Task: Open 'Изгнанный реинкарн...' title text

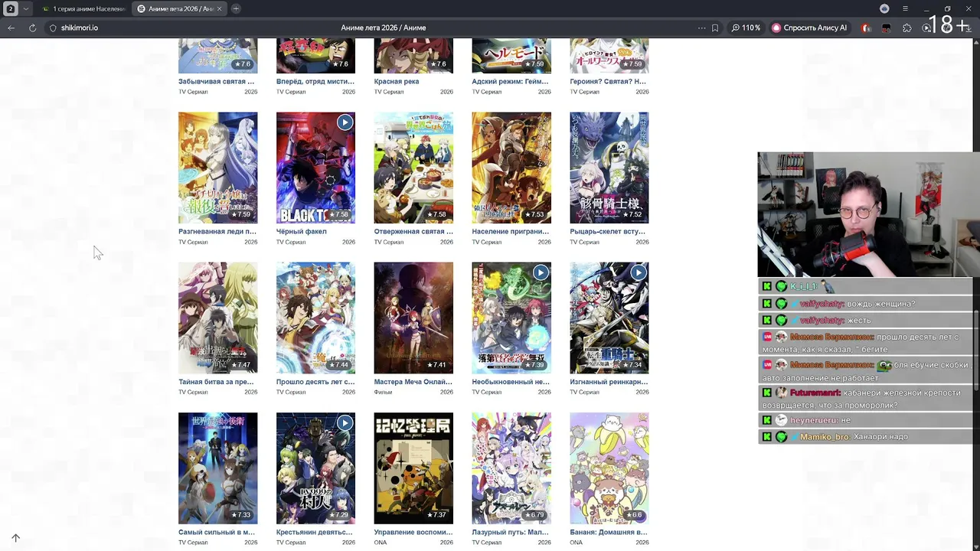Action: 609,382
